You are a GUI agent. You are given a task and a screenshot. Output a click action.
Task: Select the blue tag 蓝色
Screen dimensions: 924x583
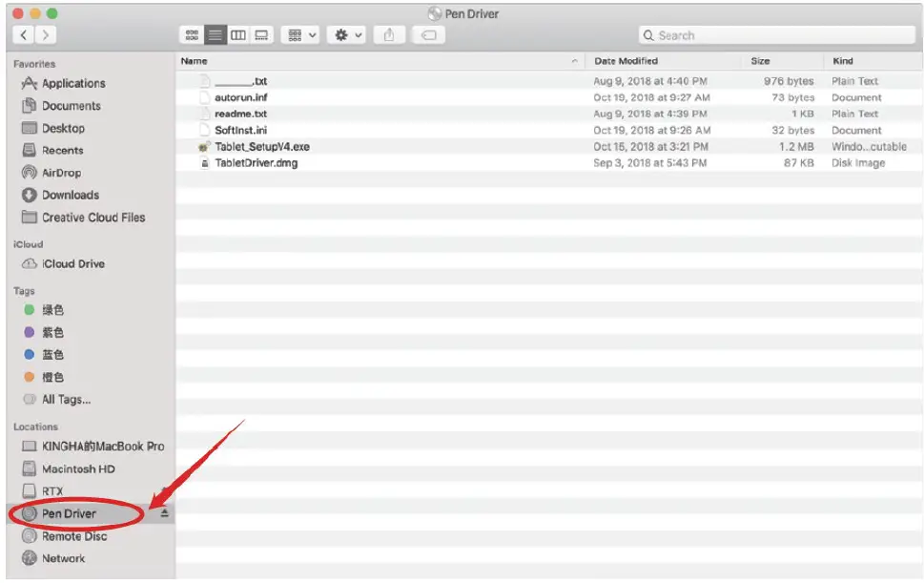(x=51, y=354)
